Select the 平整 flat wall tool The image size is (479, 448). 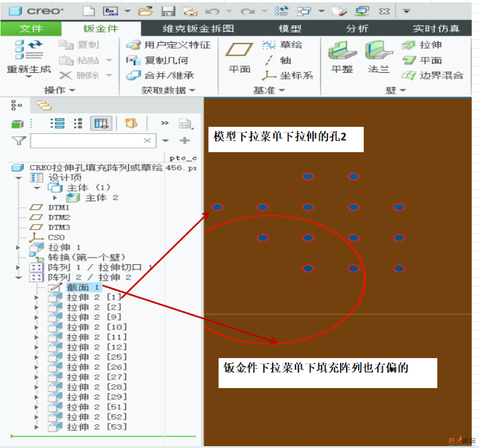tap(342, 57)
